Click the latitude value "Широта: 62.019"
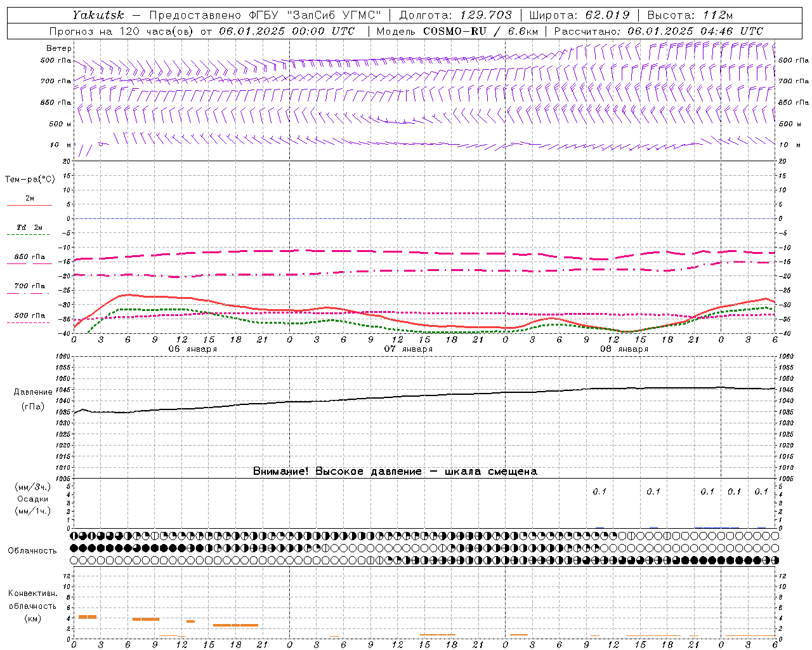 point(579,15)
